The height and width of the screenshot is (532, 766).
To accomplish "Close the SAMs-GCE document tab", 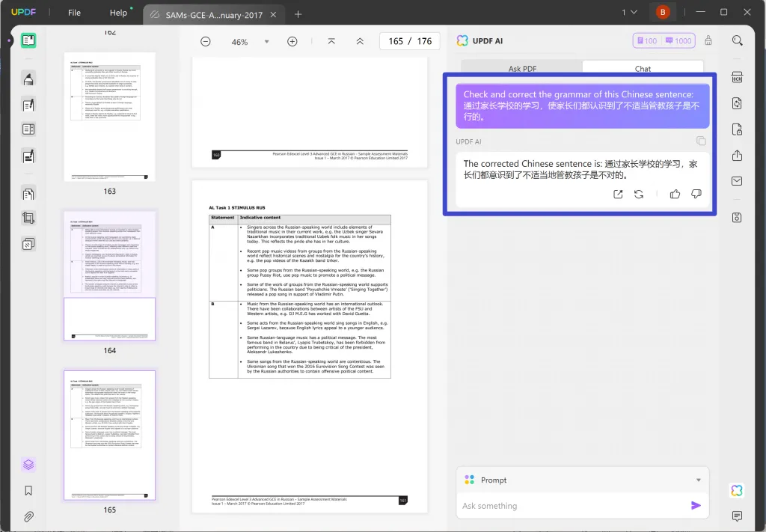I will (x=273, y=15).
